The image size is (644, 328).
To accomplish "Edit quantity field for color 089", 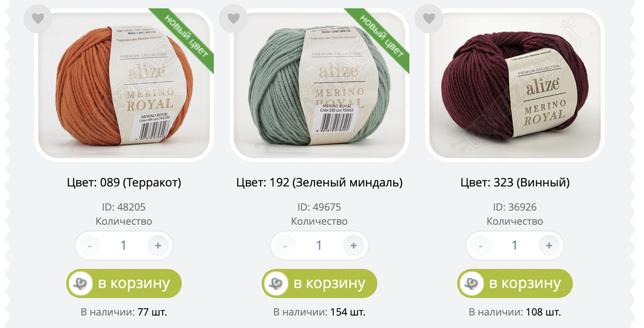I will 124,246.
